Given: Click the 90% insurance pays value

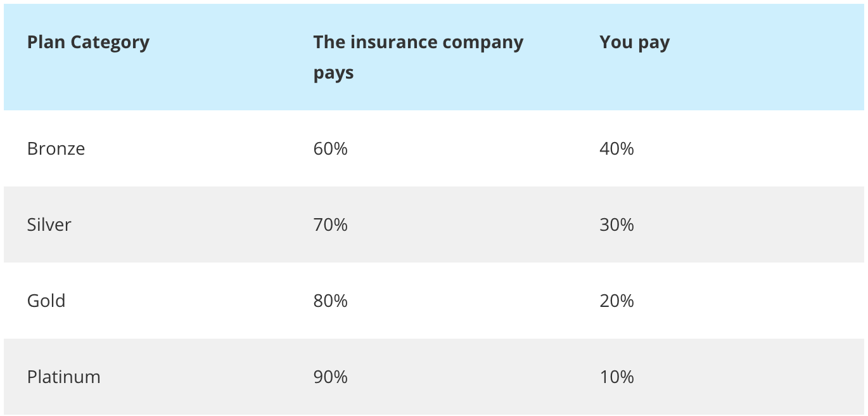Looking at the screenshot, I should tap(330, 377).
